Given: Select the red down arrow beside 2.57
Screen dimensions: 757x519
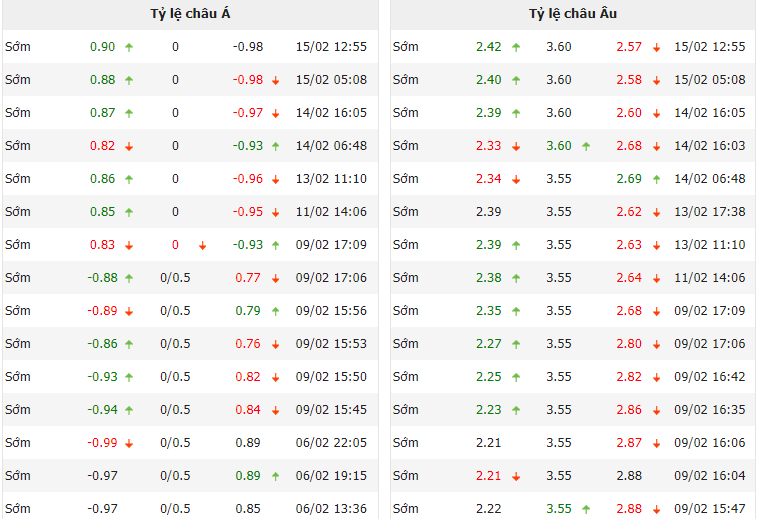Looking at the screenshot, I should (656, 47).
